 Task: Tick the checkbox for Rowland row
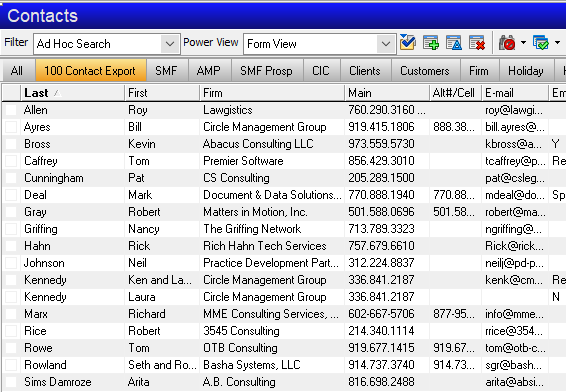coord(12,365)
